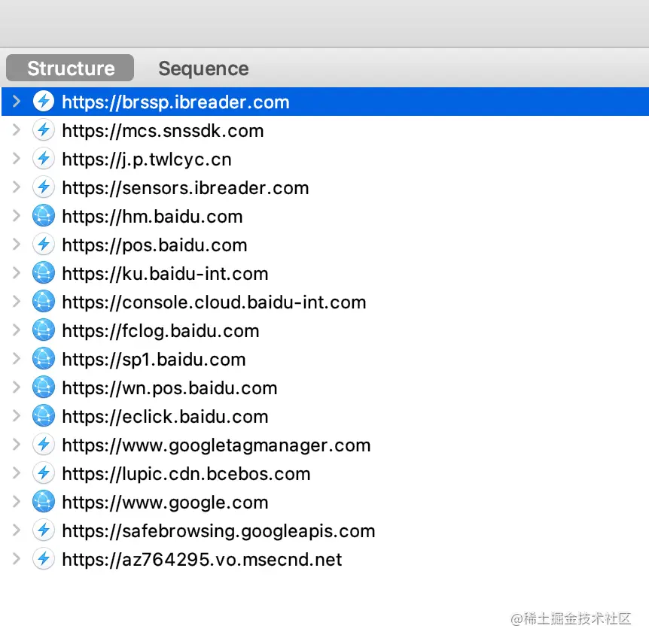Select the j.p.twlcyc.cn host row
Viewport: 649px width, 644px height.
[147, 159]
